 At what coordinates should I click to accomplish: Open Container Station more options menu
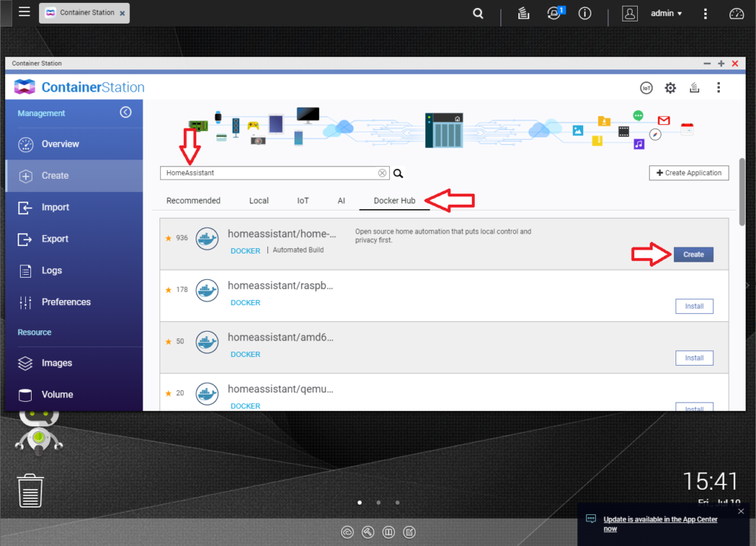pyautogui.click(x=718, y=87)
